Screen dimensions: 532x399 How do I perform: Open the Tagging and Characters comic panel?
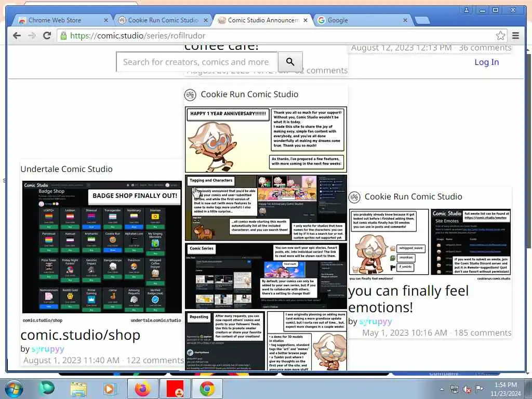[x=266, y=208]
